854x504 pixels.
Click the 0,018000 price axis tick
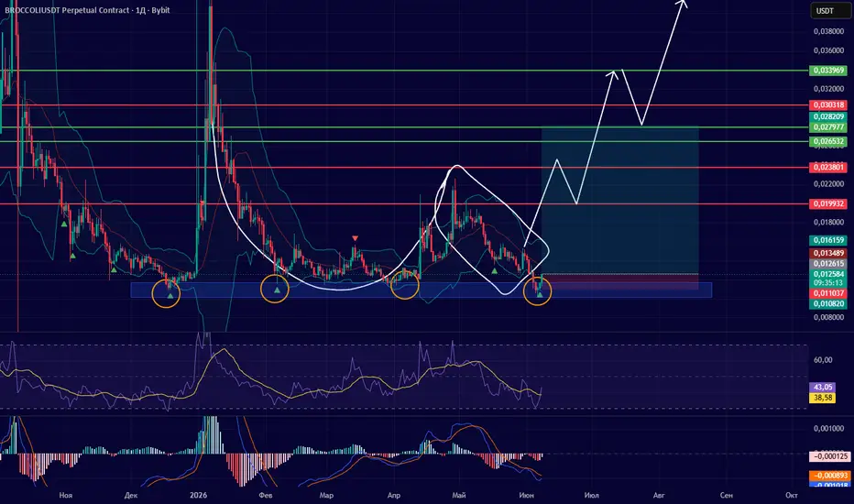click(828, 222)
